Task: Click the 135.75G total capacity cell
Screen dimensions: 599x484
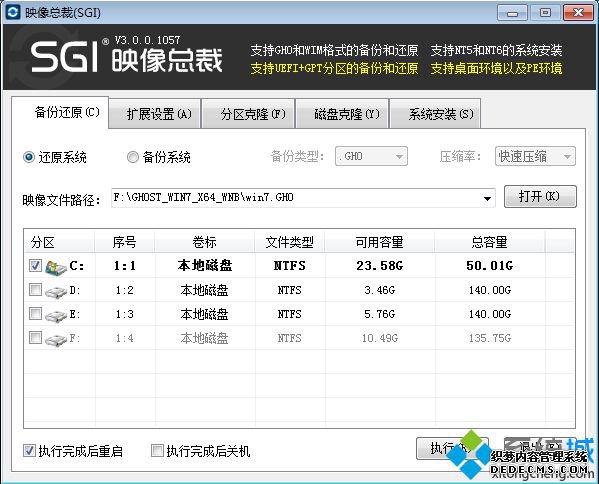Action: click(x=490, y=338)
